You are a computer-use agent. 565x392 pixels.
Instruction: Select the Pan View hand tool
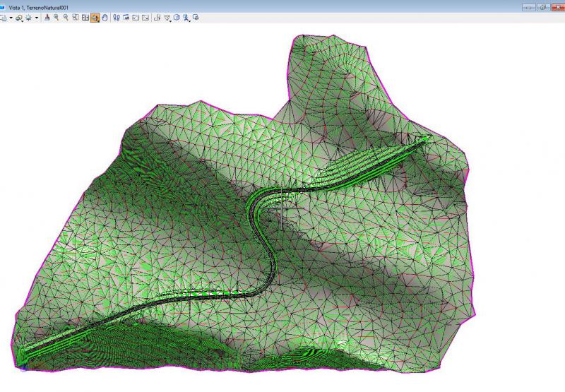(105, 18)
